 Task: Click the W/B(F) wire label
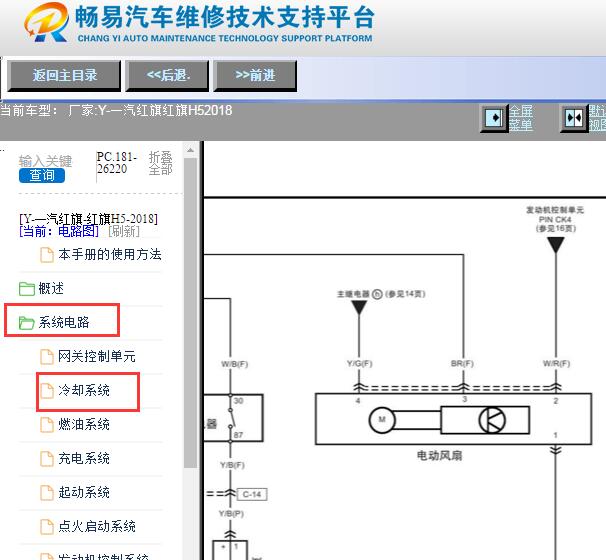tap(235, 364)
